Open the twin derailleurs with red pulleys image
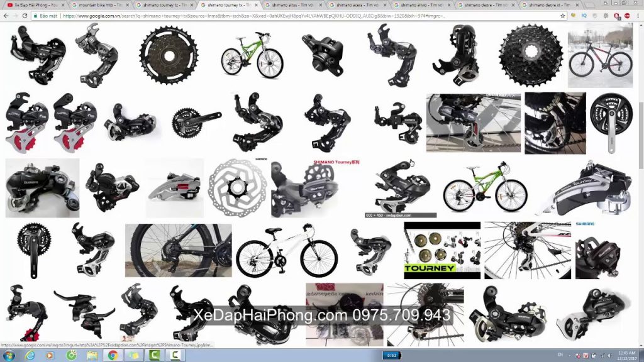 (52, 123)
